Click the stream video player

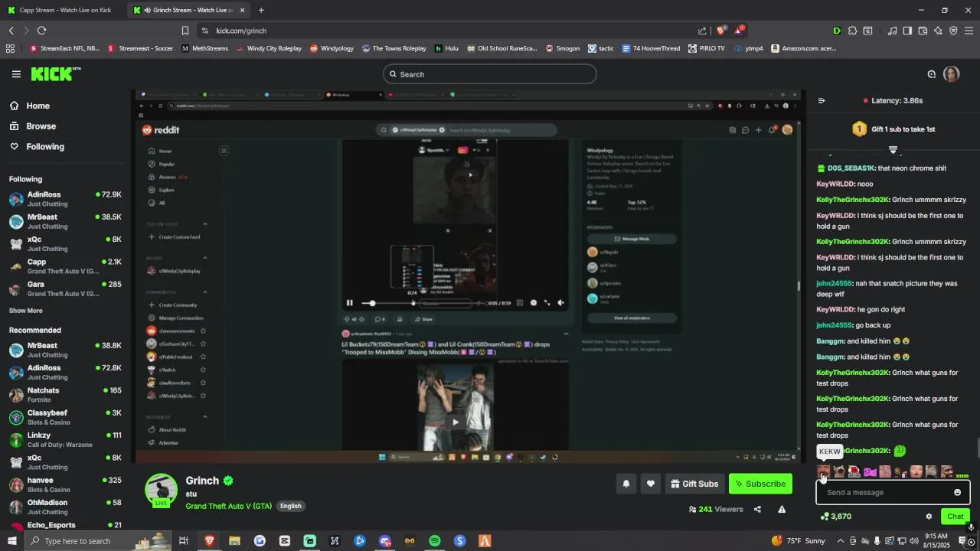coord(469,276)
